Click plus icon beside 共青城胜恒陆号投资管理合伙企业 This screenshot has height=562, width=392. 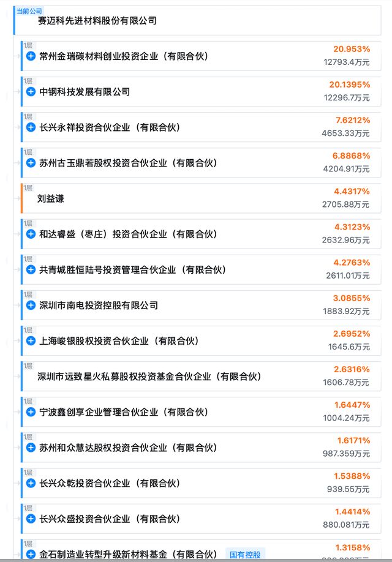click(31, 269)
